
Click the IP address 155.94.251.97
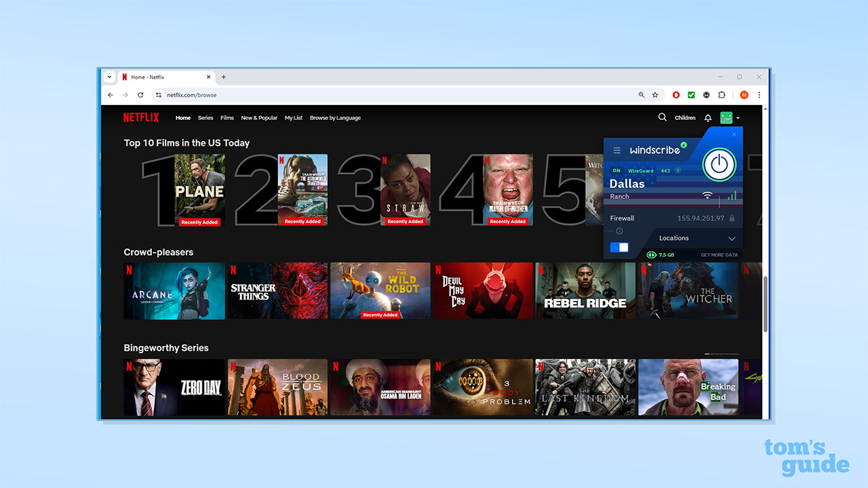pos(701,218)
